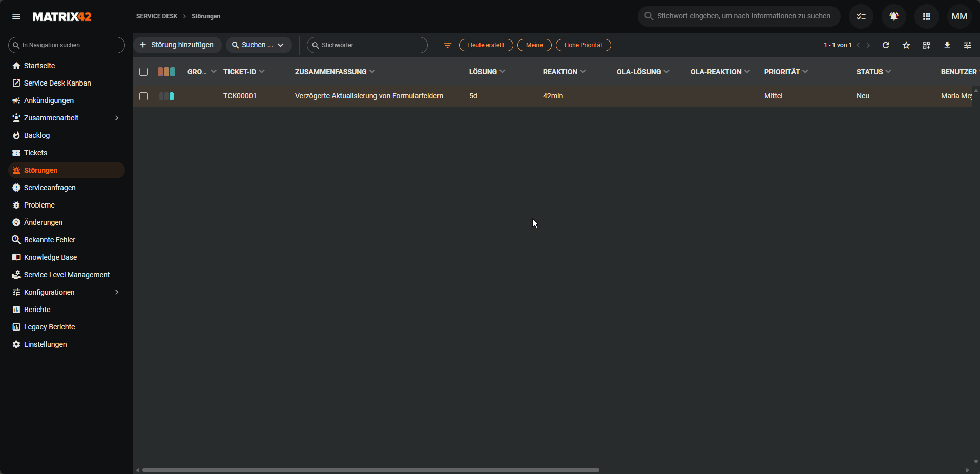
Task: Expand the Konfigurationen navigation submenu
Action: [117, 292]
